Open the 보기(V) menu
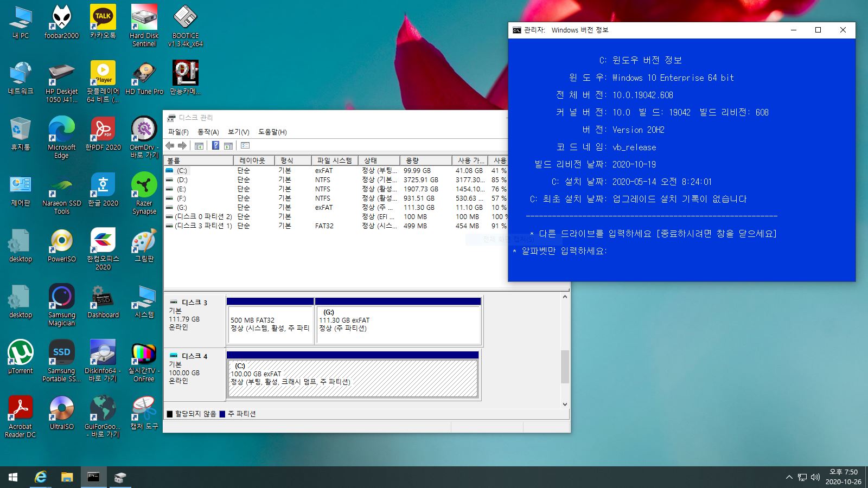The width and height of the screenshot is (868, 488). point(239,132)
